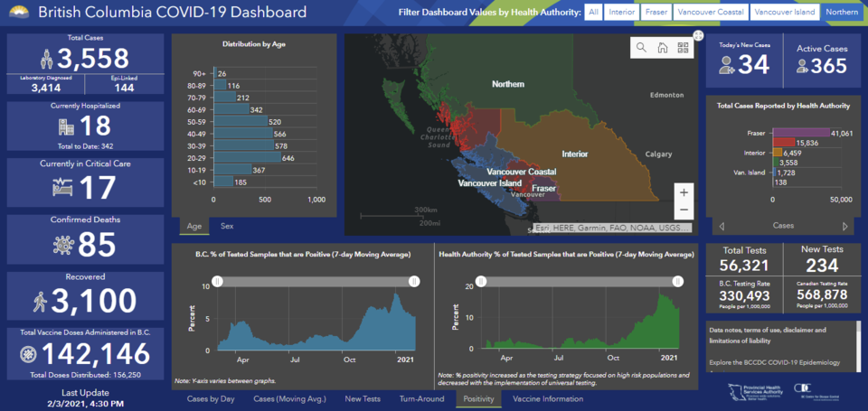Click the Esri, HERE, Garmin map attribution
The width and height of the screenshot is (868, 411).
pyautogui.click(x=612, y=228)
